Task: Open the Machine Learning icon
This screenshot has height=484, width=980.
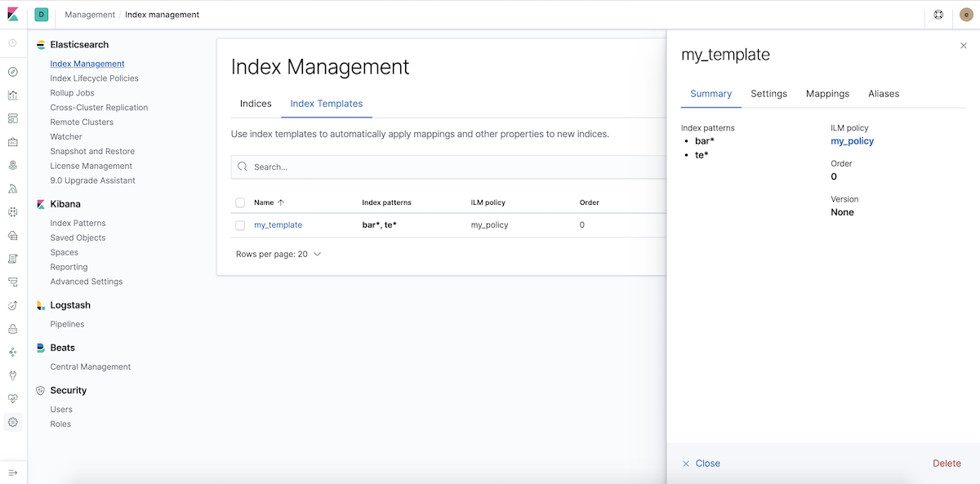Action: (x=13, y=212)
